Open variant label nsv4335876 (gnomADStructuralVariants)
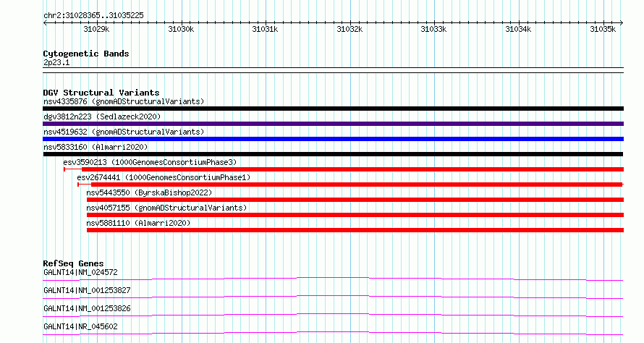 tap(124, 101)
